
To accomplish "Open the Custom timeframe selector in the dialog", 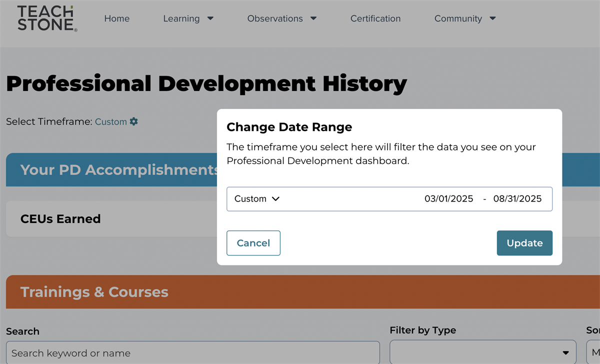I will coord(256,198).
